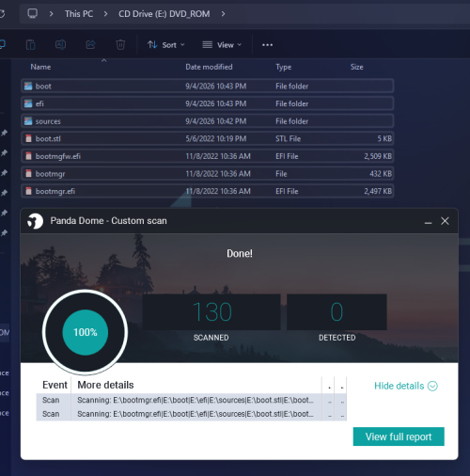The width and height of the screenshot is (470, 476).
Task: Sort by the Type column header
Action: click(x=284, y=67)
